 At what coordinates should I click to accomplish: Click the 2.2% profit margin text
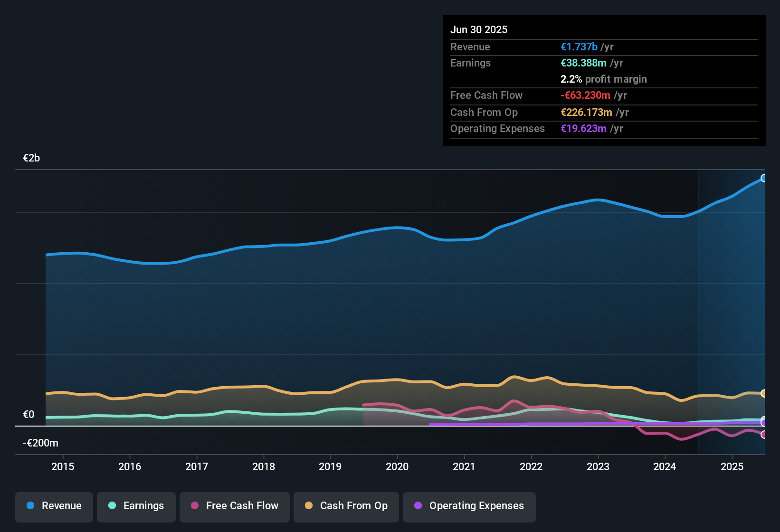pos(604,79)
